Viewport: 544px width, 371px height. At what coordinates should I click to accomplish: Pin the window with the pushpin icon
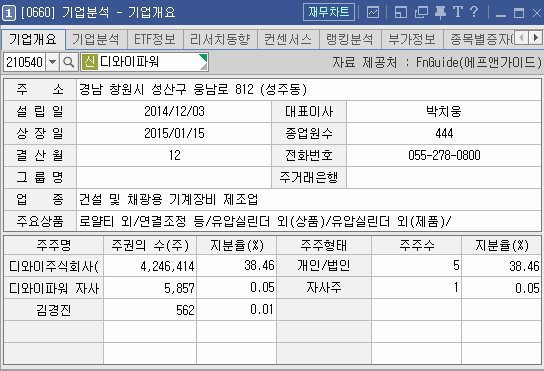(440, 13)
